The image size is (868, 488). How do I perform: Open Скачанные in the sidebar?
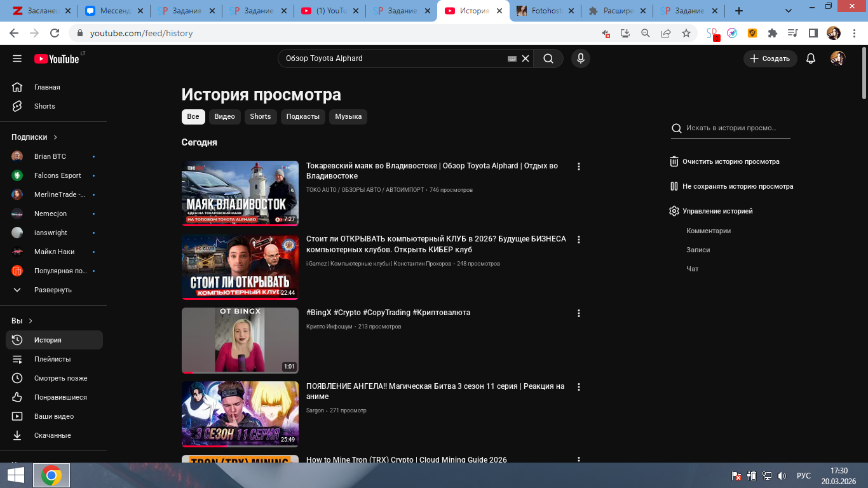coord(54,435)
